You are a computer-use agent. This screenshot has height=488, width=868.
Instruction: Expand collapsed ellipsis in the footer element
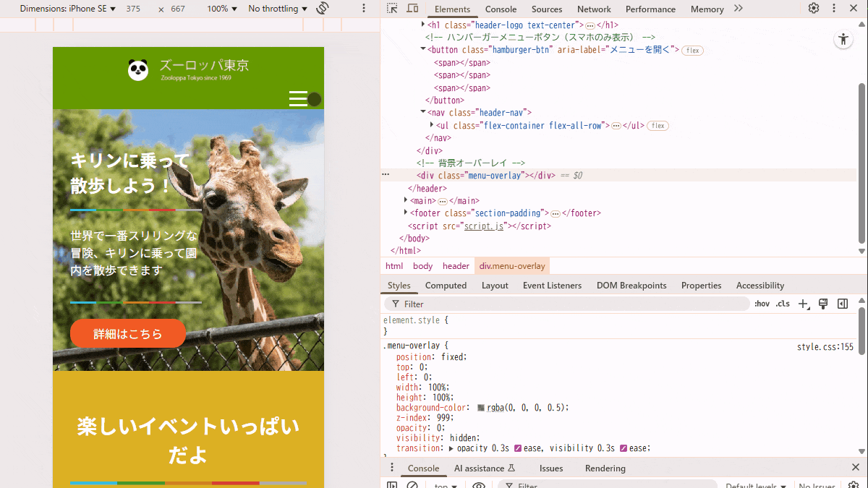pos(556,213)
